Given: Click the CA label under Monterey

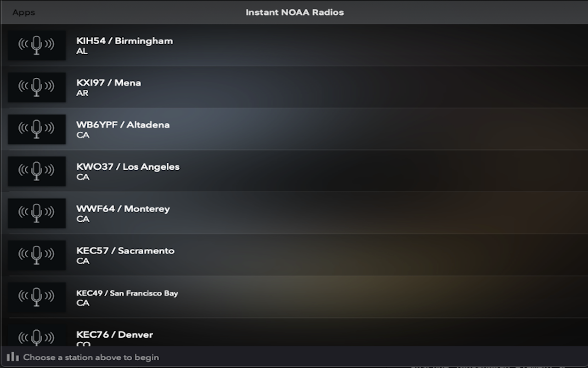Looking at the screenshot, I should coord(83,219).
